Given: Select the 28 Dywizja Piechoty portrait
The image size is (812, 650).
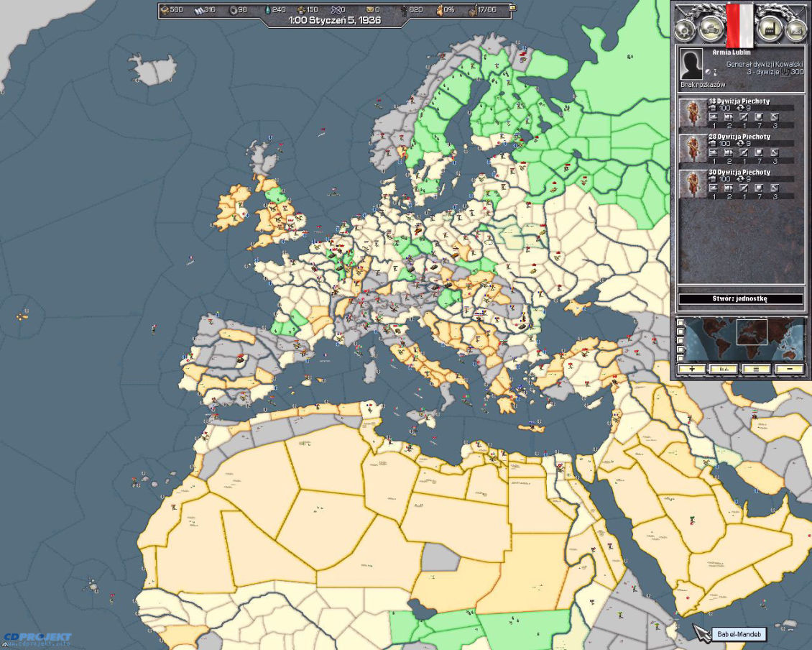Looking at the screenshot, I should (x=693, y=147).
